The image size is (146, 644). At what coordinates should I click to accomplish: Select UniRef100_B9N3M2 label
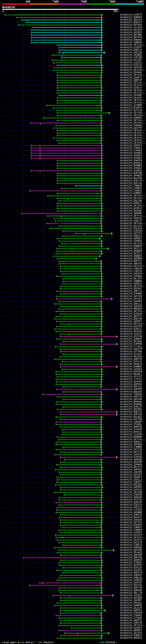[x=131, y=40]
